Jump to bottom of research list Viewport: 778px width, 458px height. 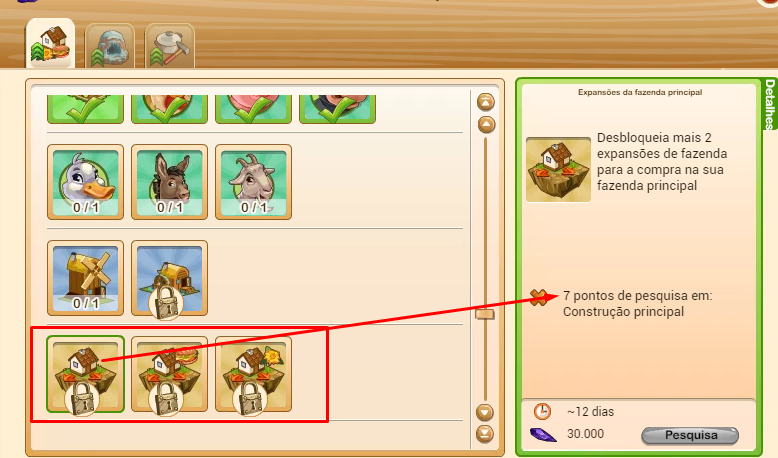[485, 434]
